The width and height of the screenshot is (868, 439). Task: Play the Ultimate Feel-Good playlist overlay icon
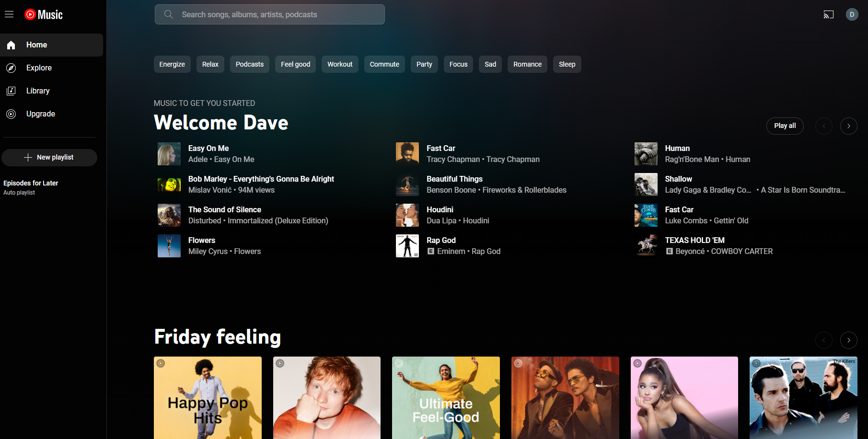click(399, 363)
